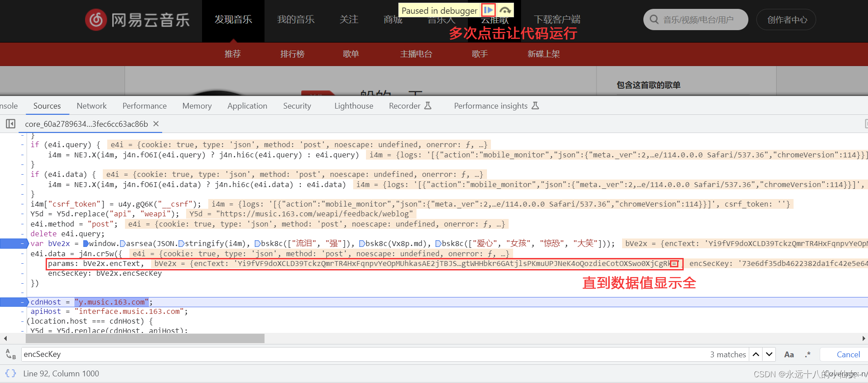868x383 pixels.
Task: Click the search magnifier icon
Action: (654, 20)
